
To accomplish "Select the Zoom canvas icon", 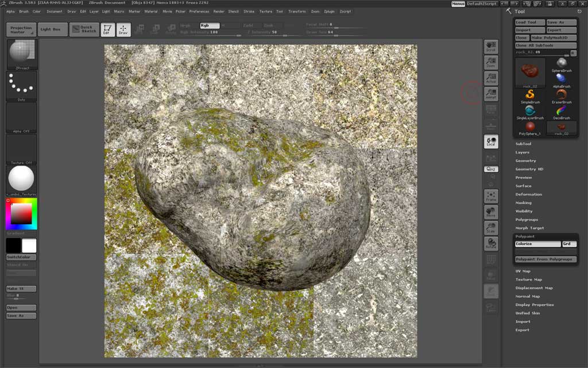I will [491, 62].
